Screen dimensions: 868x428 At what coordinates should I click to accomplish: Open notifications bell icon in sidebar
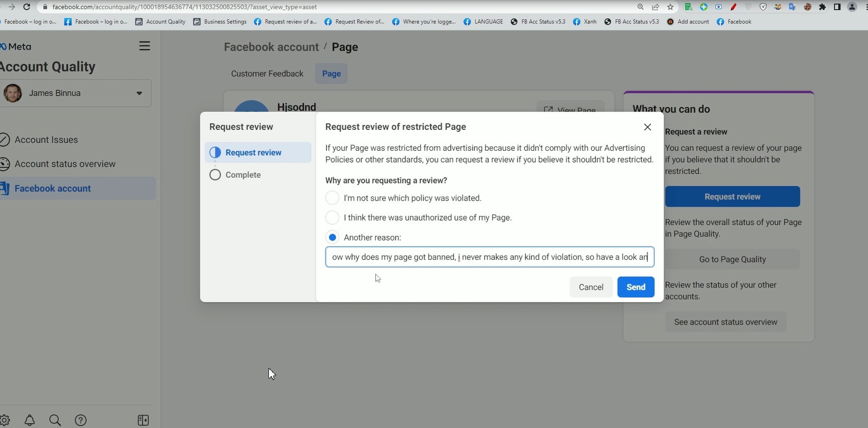pyautogui.click(x=30, y=420)
